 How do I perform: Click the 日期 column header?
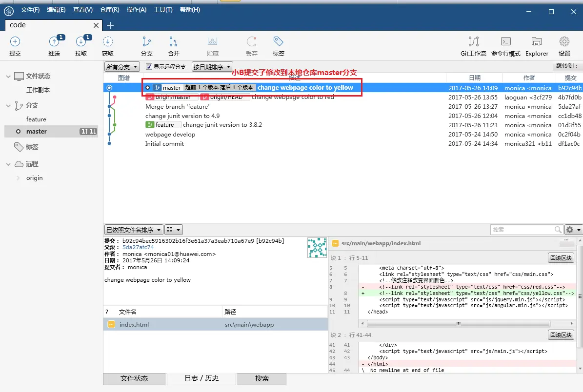click(474, 78)
